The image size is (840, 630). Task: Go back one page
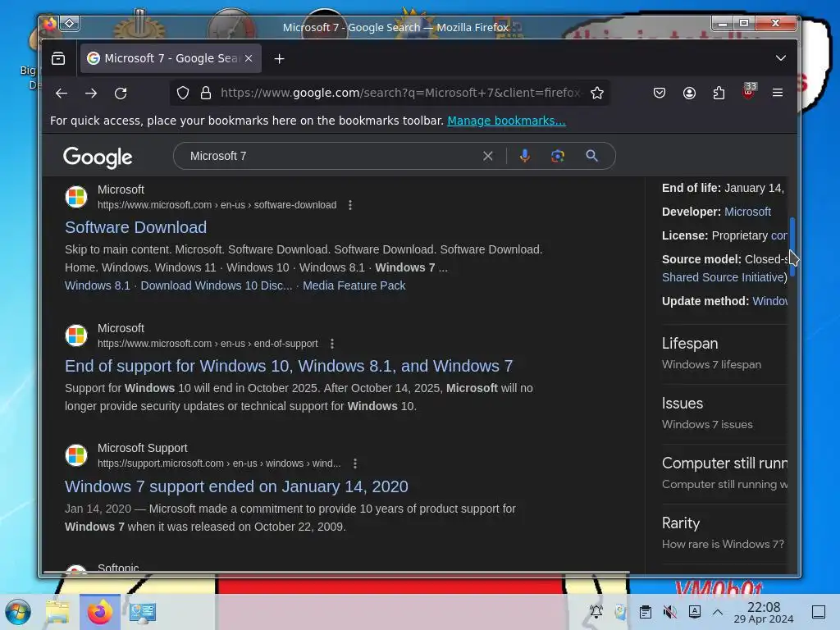tap(62, 94)
